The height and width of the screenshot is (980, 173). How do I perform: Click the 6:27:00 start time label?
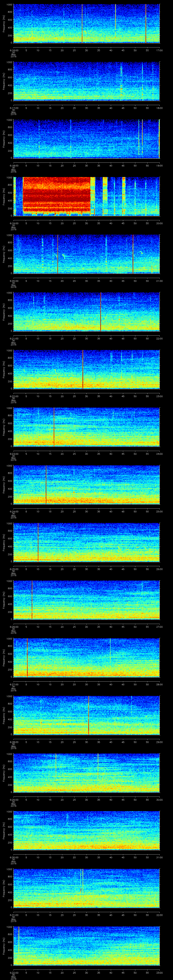[14, 684]
